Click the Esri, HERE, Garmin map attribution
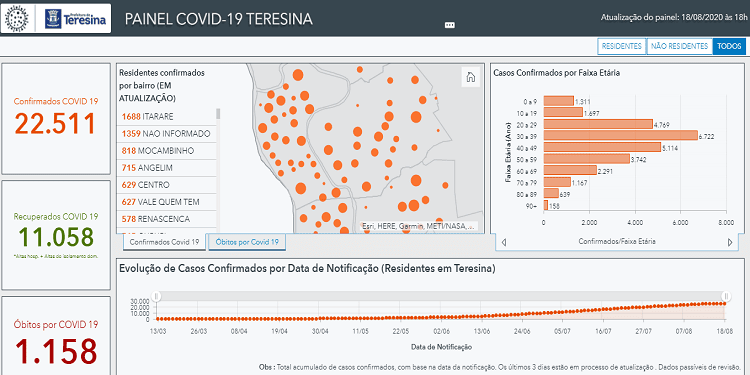Screen dimensions: 750x375 click(419, 226)
